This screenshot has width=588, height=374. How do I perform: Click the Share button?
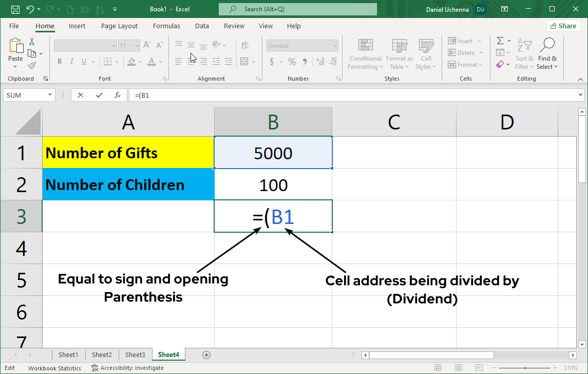[563, 26]
